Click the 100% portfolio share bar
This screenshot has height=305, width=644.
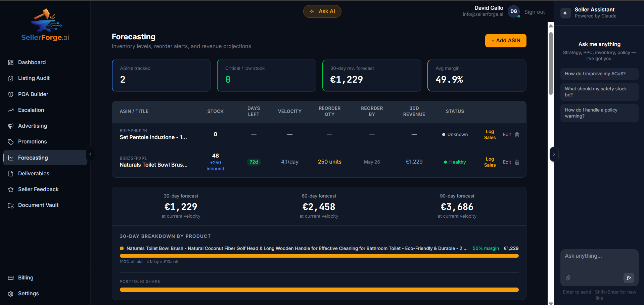click(x=319, y=289)
